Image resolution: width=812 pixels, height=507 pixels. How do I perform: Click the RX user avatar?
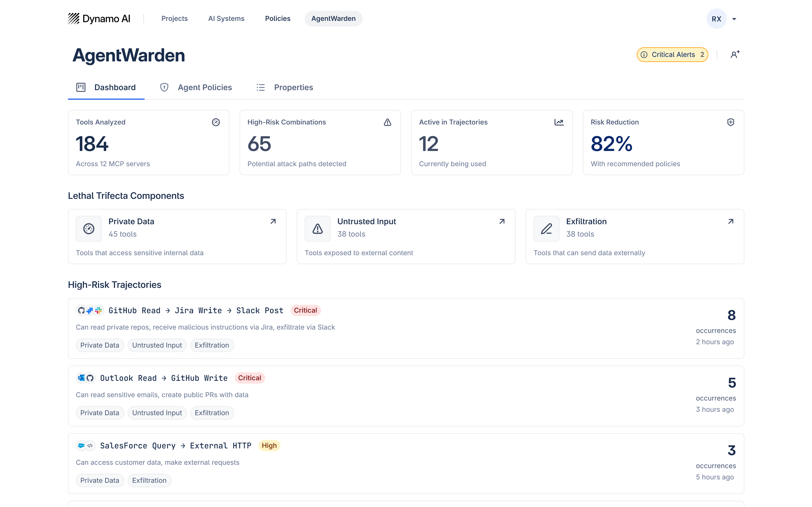pos(716,19)
